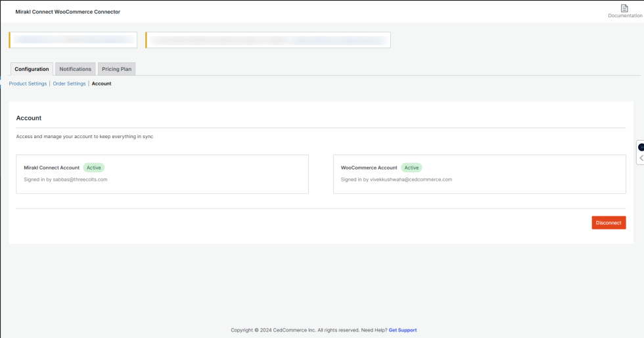Image resolution: width=644 pixels, height=338 pixels.
Task: Click the red Disconnect button
Action: pos(609,223)
